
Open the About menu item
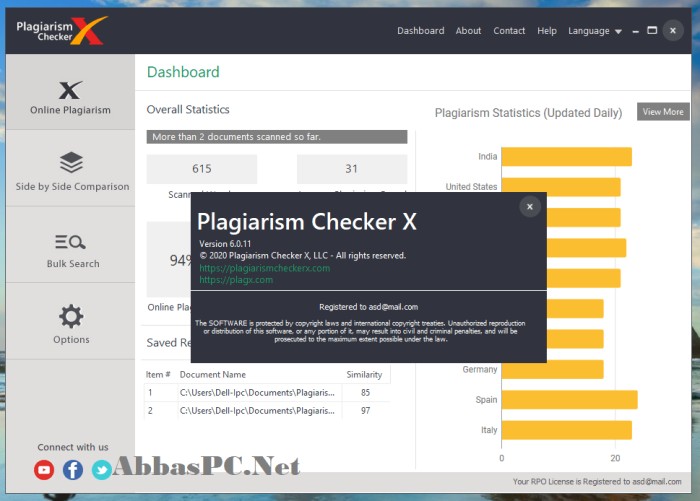(468, 31)
